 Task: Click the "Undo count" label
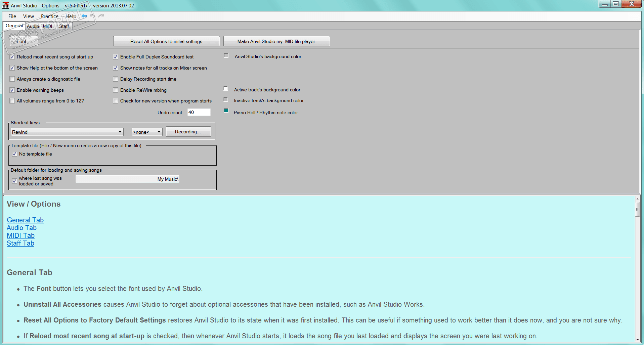(x=170, y=113)
